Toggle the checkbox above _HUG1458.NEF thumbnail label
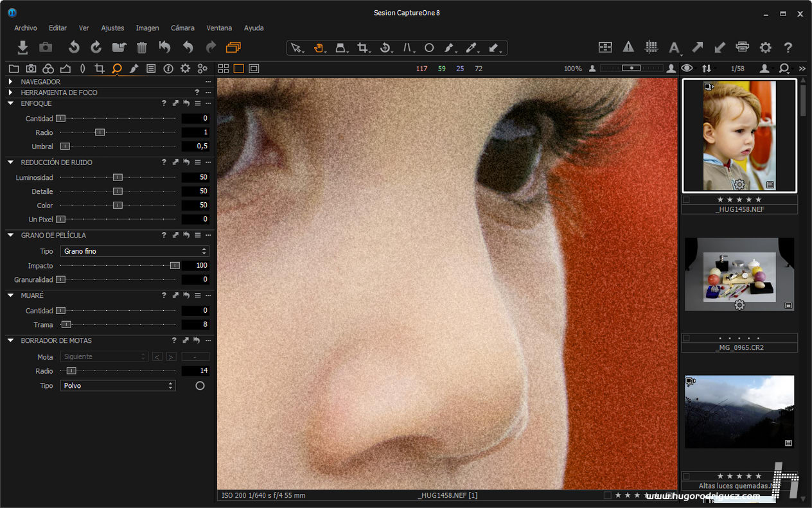This screenshot has height=508, width=812. (686, 200)
